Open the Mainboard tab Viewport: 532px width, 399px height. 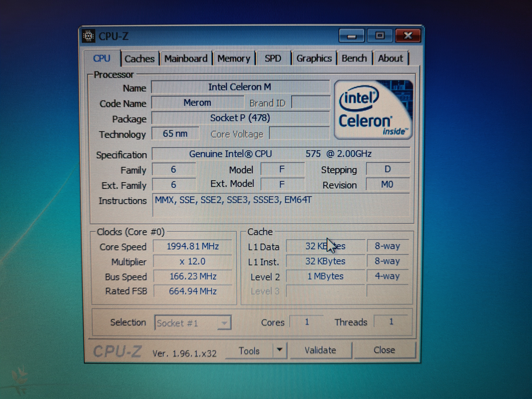pos(186,58)
